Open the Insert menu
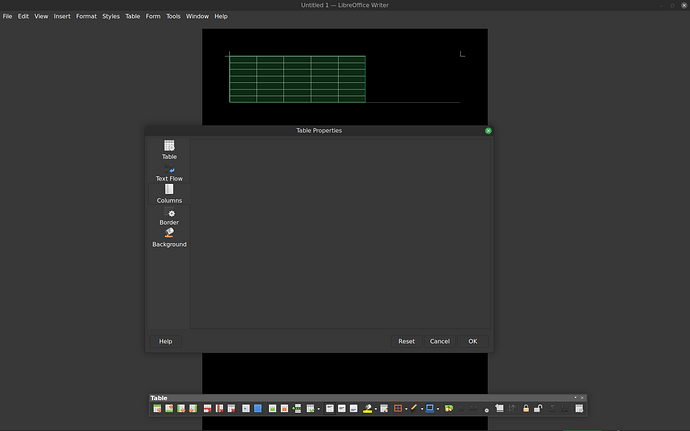This screenshot has height=431, width=690. point(62,16)
